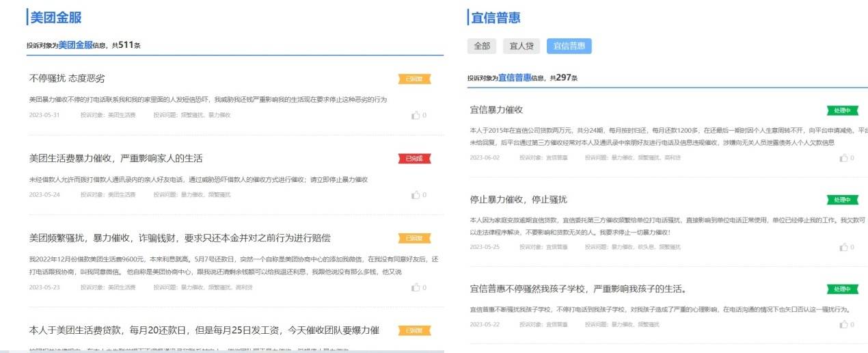Click '已回复' badge on '不停骚扰 态度恶劣'
This screenshot has height=353, width=868.
click(x=414, y=79)
